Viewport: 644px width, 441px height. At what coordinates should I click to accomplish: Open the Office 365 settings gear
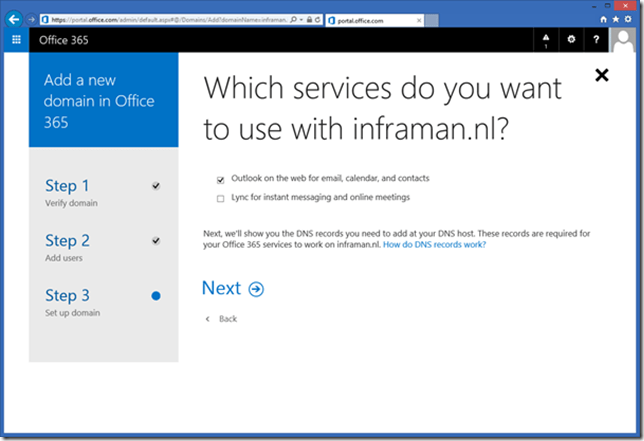point(571,40)
